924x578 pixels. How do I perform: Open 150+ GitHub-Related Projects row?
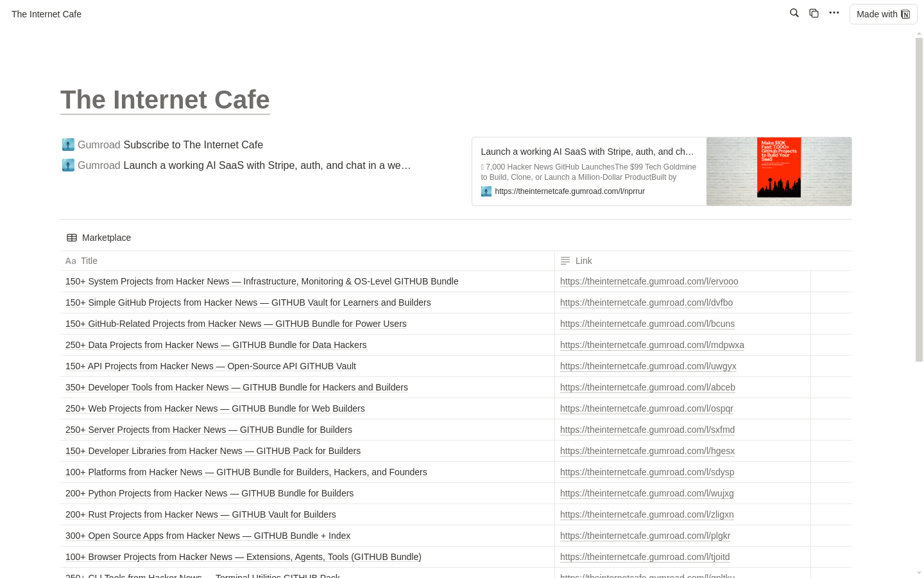[236, 324]
